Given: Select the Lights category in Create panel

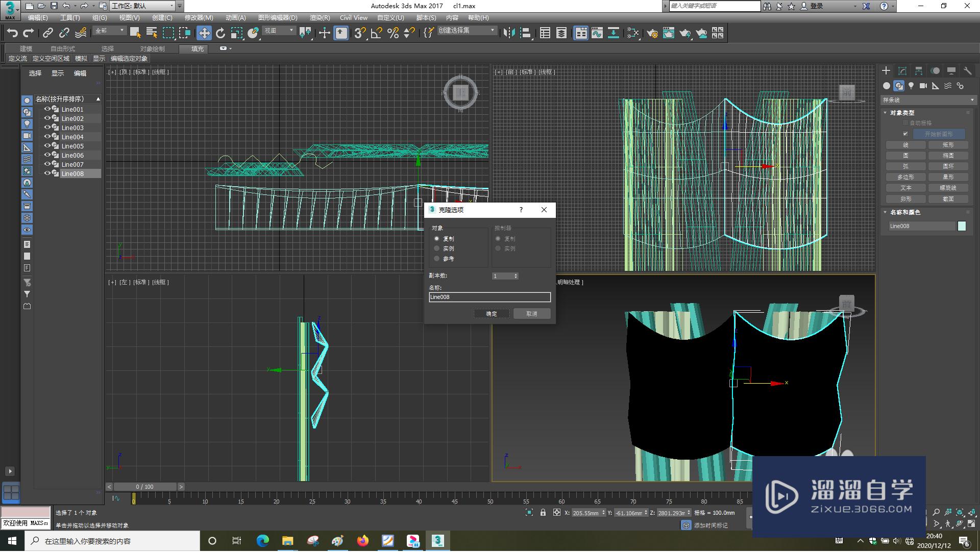Looking at the screenshot, I should [911, 86].
